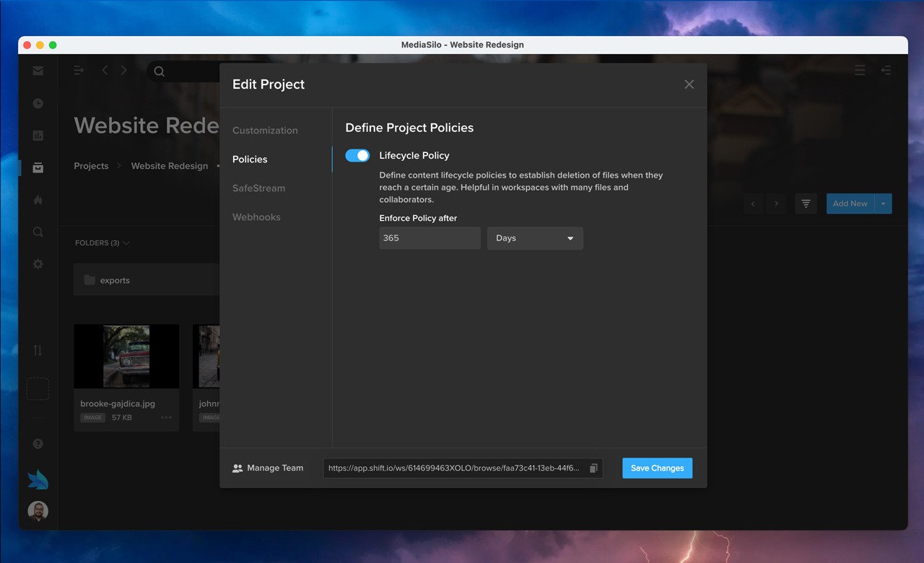Open more options for brooke-gajdica.jpg
Viewport: 924px width, 563px height.
pyautogui.click(x=167, y=417)
